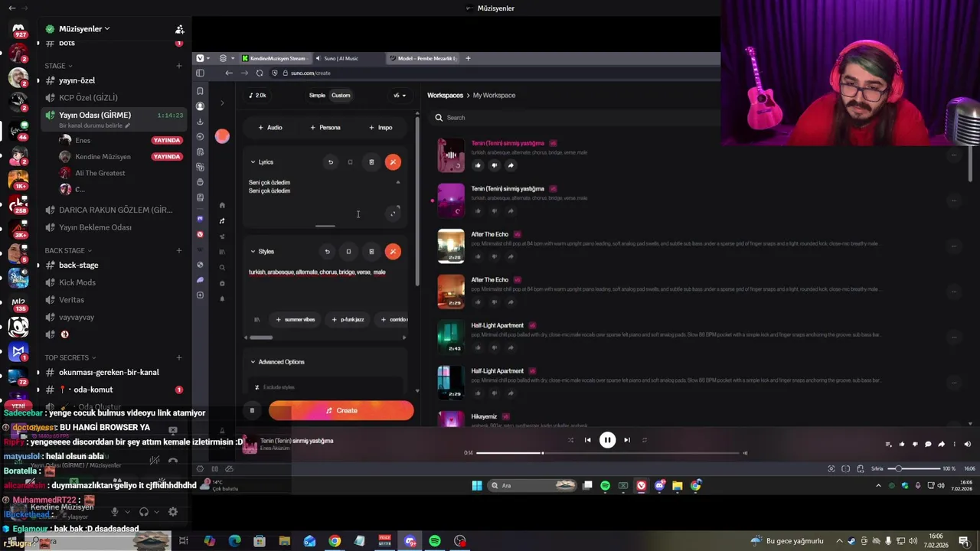Collapse the Advanced Options section
The height and width of the screenshot is (551, 980).
[253, 362]
